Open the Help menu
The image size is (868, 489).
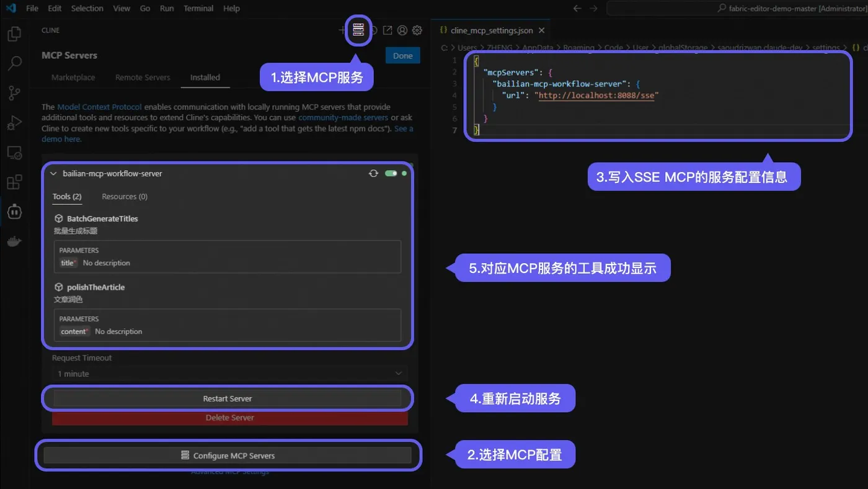coord(231,8)
